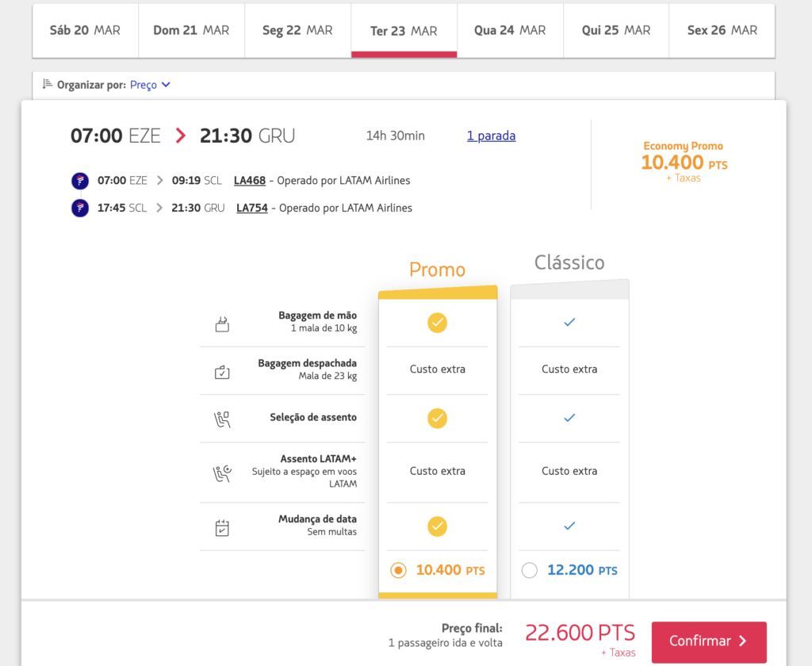
Task: Open the Preço sort dropdown
Action: click(x=150, y=84)
